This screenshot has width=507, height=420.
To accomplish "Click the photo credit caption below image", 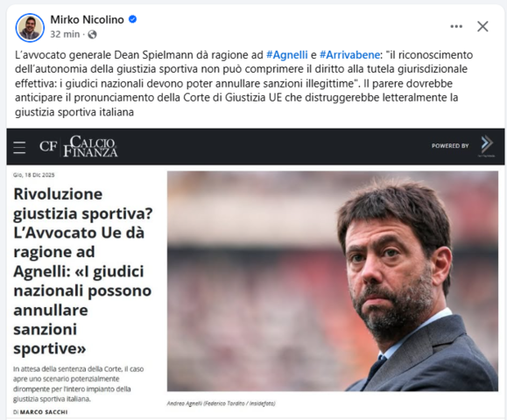I will pyautogui.click(x=222, y=403).
